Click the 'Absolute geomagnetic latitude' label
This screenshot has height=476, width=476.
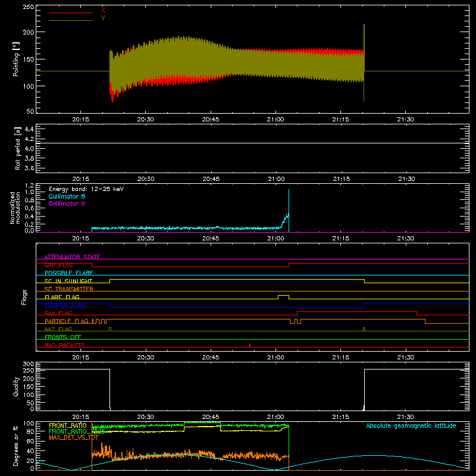click(411, 425)
